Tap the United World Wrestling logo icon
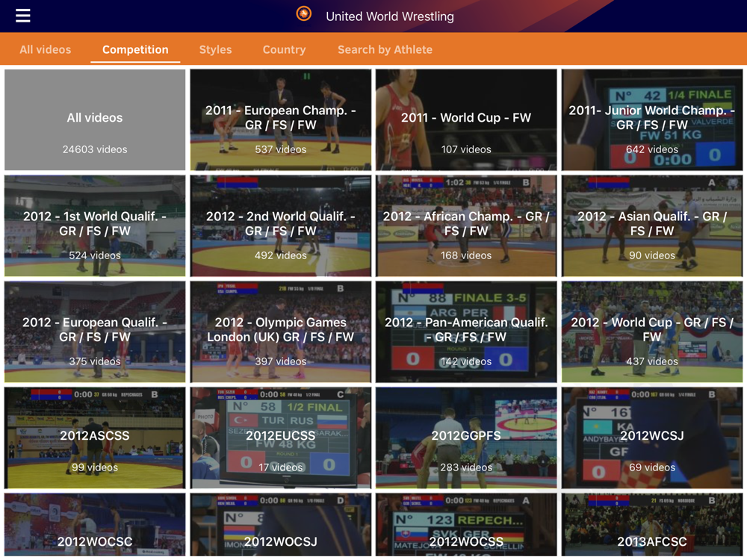 304,13
